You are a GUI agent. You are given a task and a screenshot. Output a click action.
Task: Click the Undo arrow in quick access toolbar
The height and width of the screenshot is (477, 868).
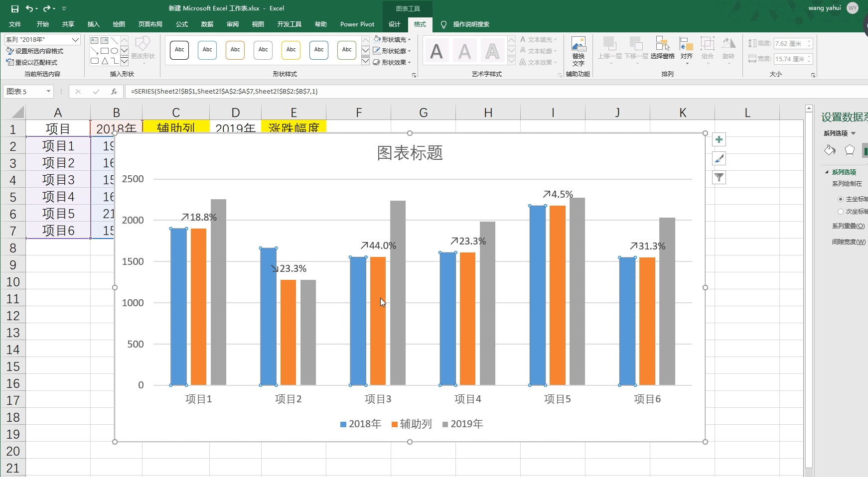29,8
